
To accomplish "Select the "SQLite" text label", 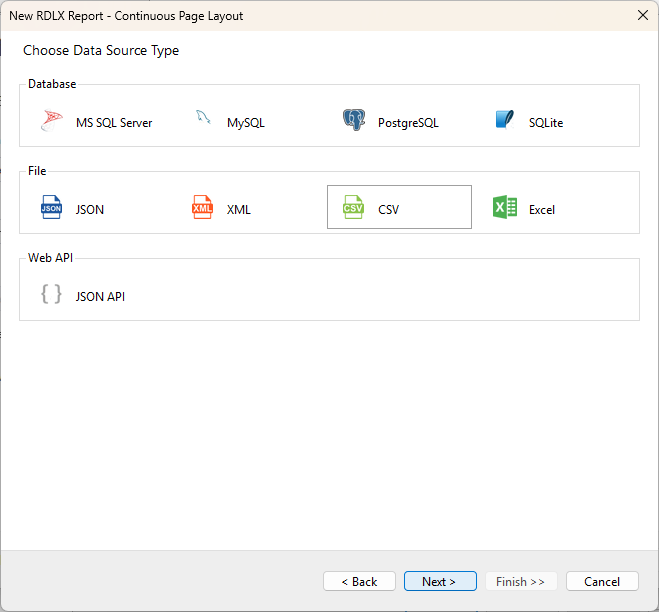I will coord(546,123).
